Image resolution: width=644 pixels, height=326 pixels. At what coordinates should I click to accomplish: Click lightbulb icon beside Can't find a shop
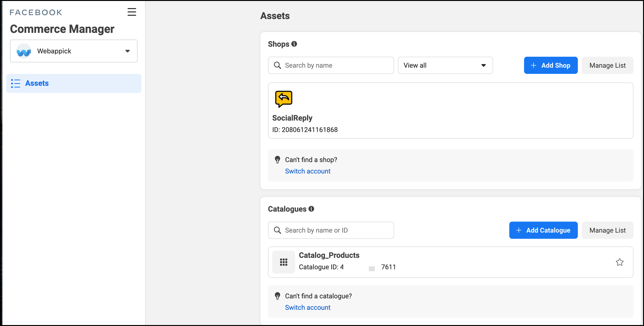(x=277, y=160)
